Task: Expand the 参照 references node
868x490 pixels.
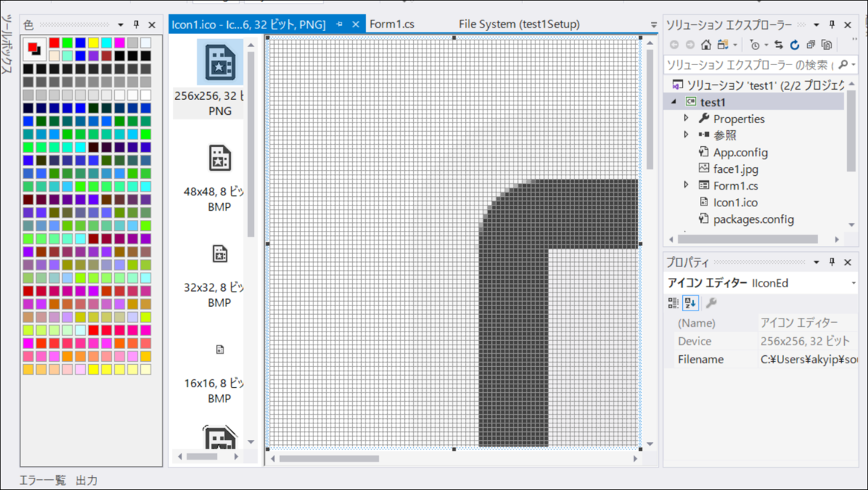Action: 686,135
